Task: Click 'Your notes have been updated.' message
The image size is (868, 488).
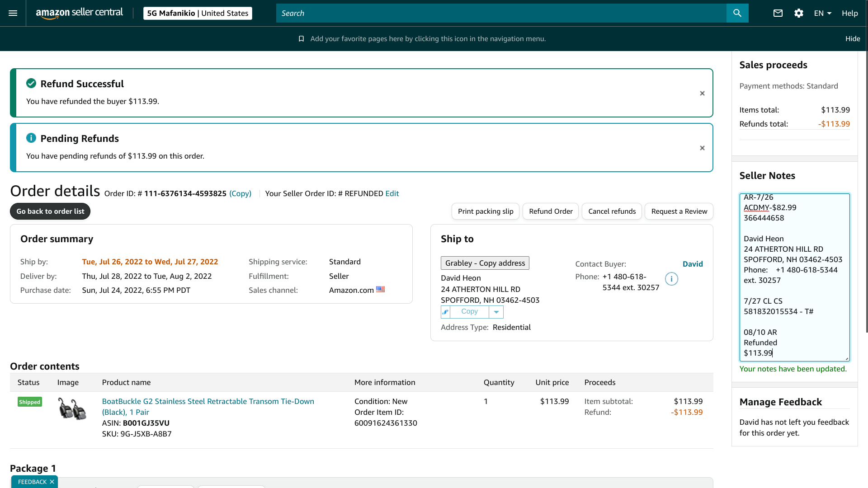Action: 793,369
